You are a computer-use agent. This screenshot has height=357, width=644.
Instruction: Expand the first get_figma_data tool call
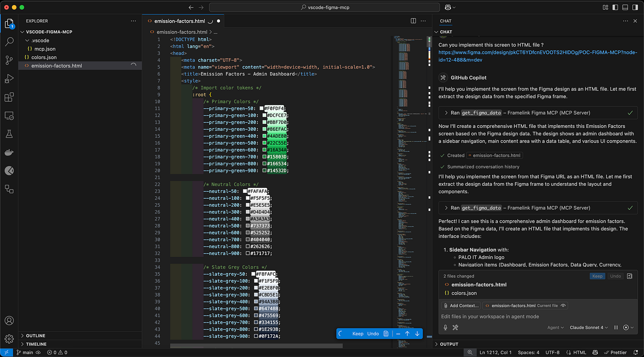pos(446,113)
